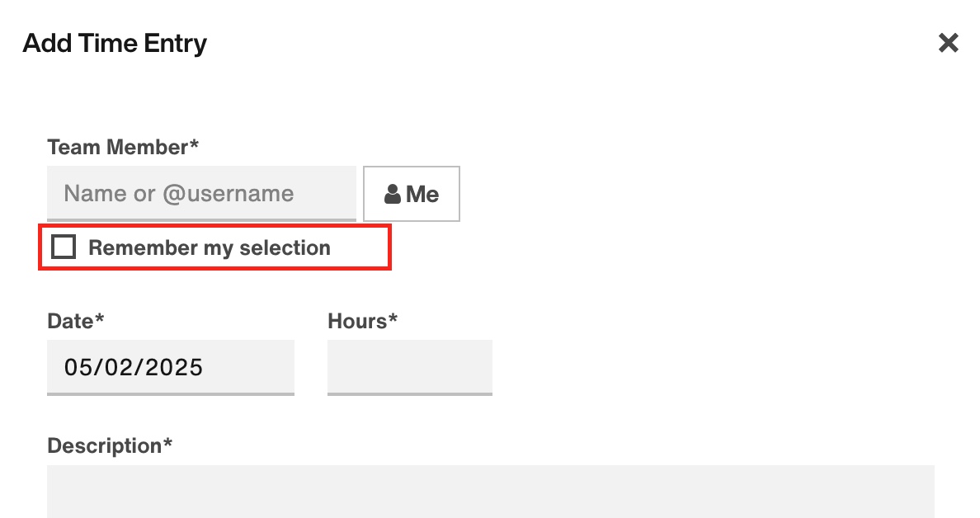This screenshot has width=980, height=518.
Task: Click the Remember my selection label text
Action: coord(210,247)
